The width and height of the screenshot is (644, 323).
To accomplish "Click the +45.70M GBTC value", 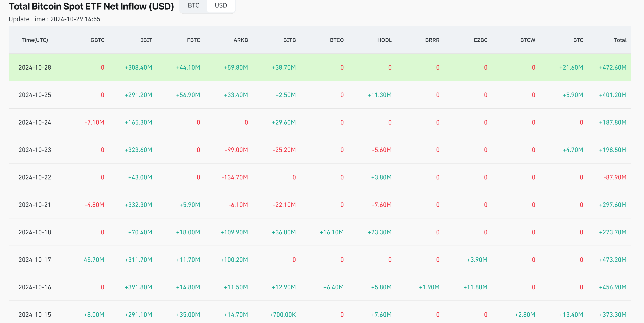I will point(92,260).
